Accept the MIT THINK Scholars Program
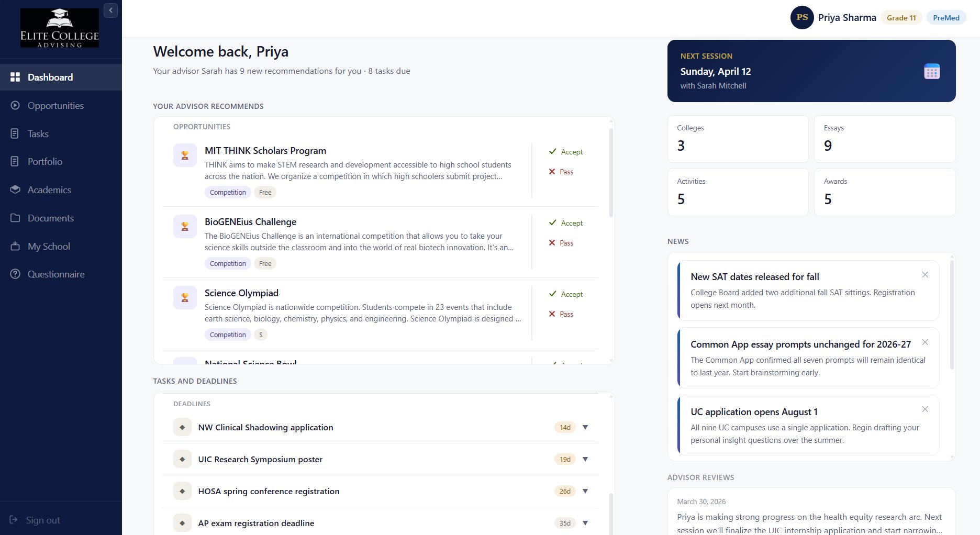The image size is (980, 535). click(565, 152)
